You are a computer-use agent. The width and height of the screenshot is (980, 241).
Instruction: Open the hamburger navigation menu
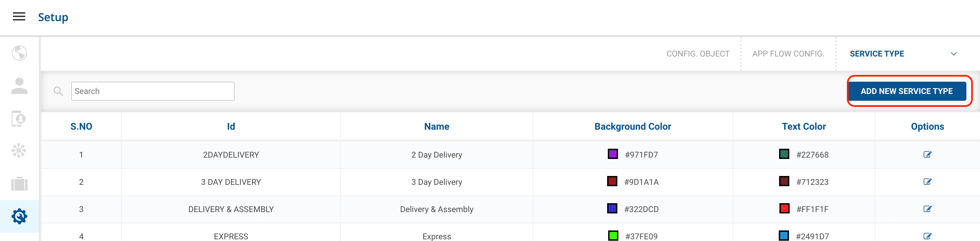pos(19,17)
